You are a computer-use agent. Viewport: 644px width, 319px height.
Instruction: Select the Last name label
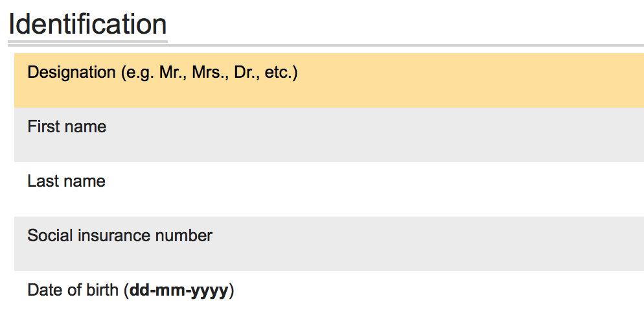coord(66,181)
